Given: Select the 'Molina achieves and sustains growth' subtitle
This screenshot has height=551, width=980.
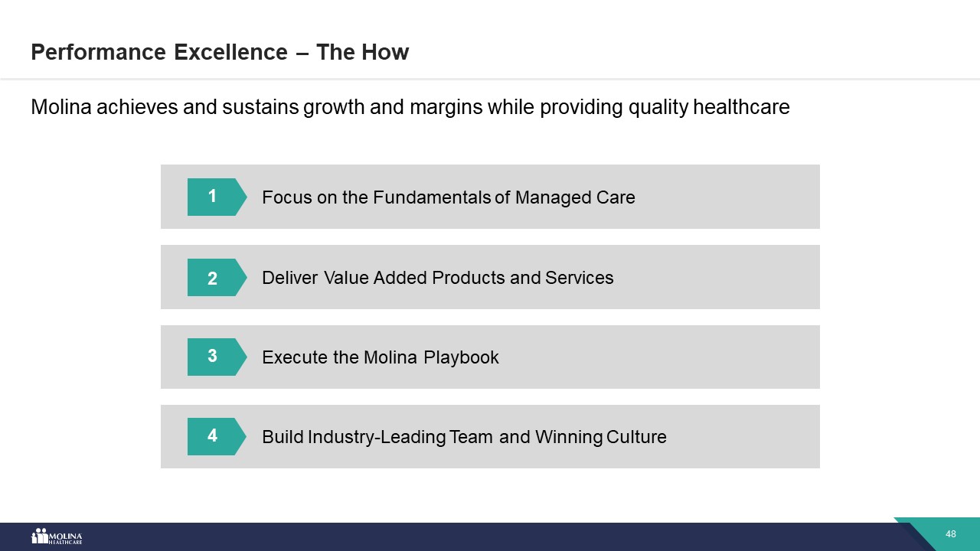Looking at the screenshot, I should (410, 107).
